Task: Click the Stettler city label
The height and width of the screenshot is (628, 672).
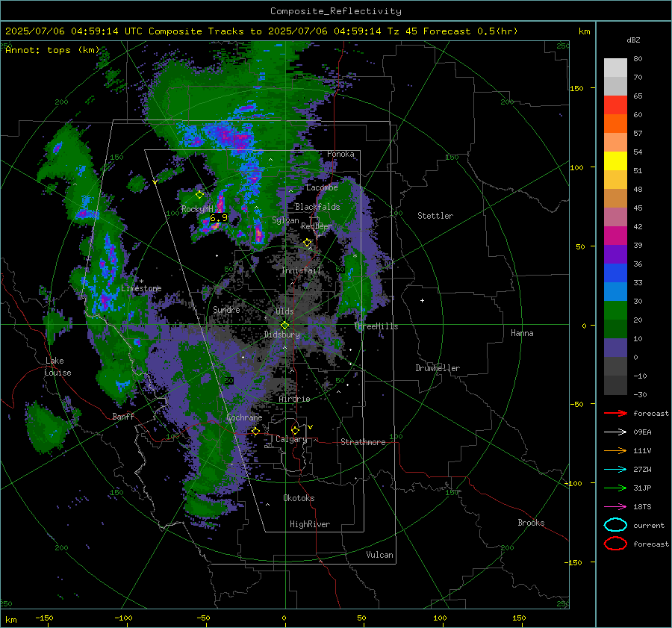Action: tap(435, 216)
